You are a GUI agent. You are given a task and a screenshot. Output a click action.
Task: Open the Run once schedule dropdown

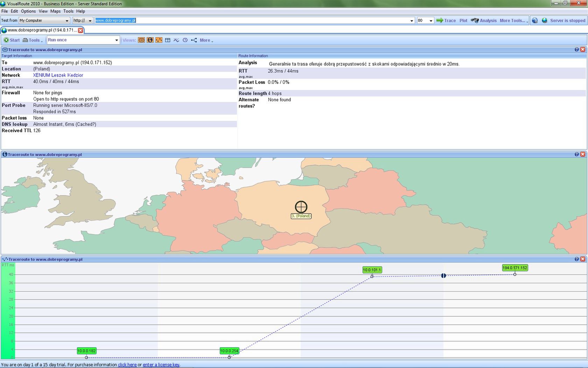(x=83, y=40)
